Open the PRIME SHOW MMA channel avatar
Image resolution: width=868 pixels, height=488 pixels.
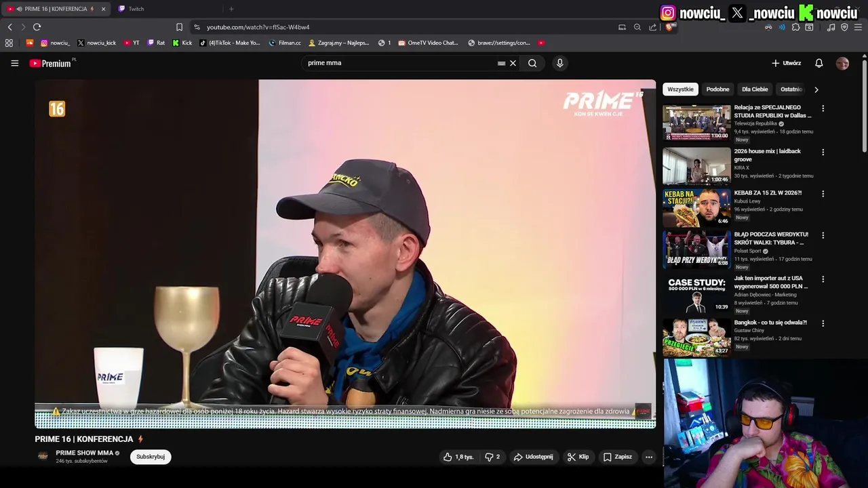43,456
